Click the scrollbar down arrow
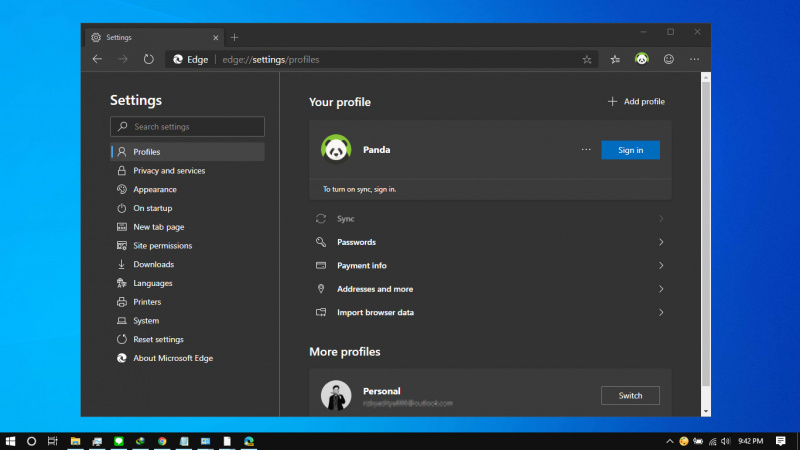 [x=706, y=411]
